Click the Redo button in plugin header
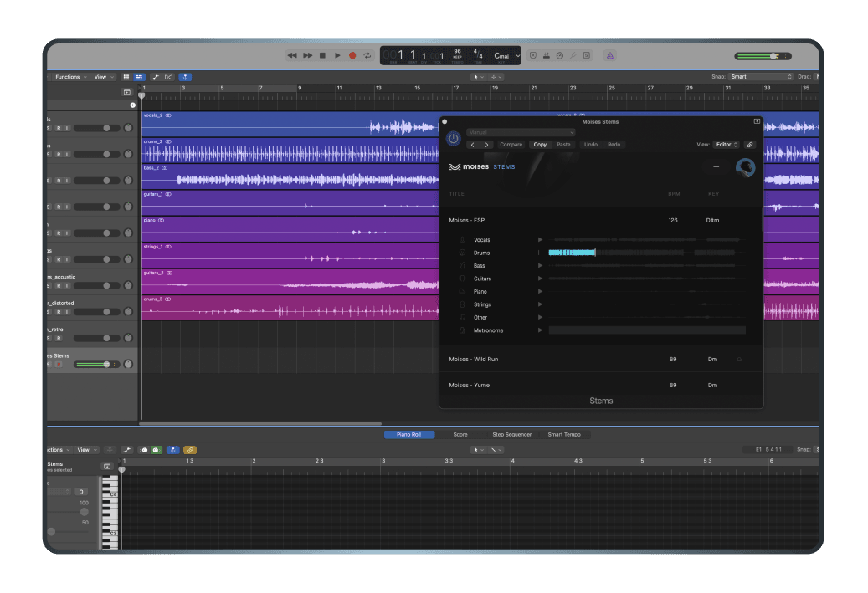The image size is (868, 593). click(x=614, y=145)
